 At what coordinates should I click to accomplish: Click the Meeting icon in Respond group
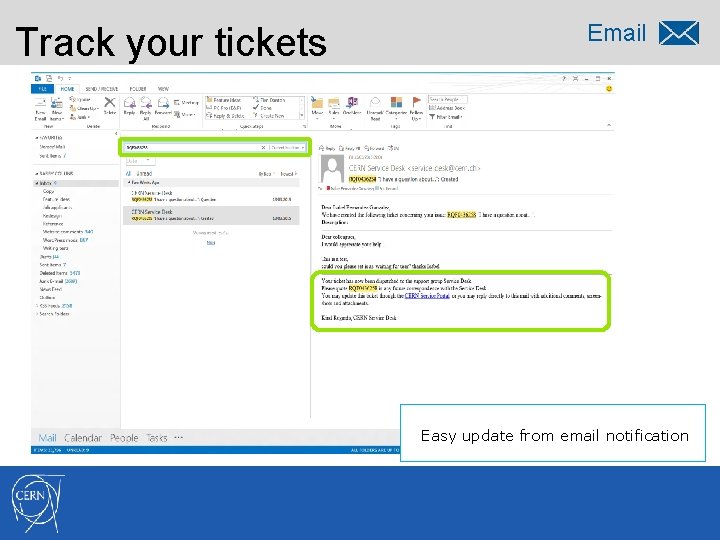click(177, 102)
